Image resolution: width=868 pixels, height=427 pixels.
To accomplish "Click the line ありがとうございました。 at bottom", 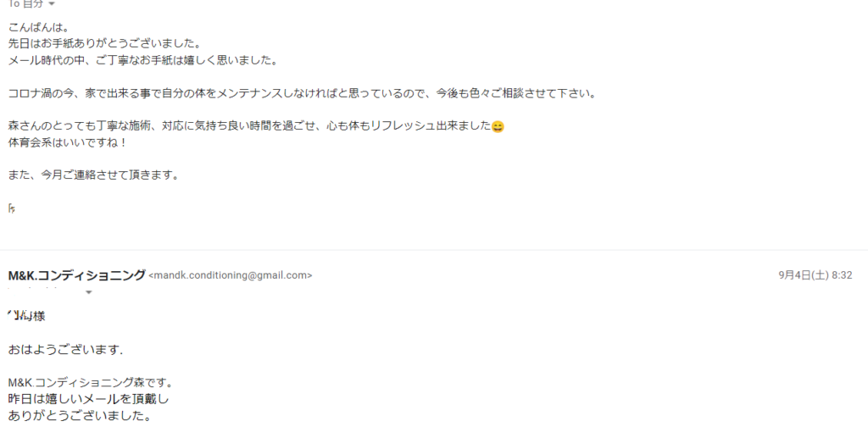I will click(x=81, y=415).
